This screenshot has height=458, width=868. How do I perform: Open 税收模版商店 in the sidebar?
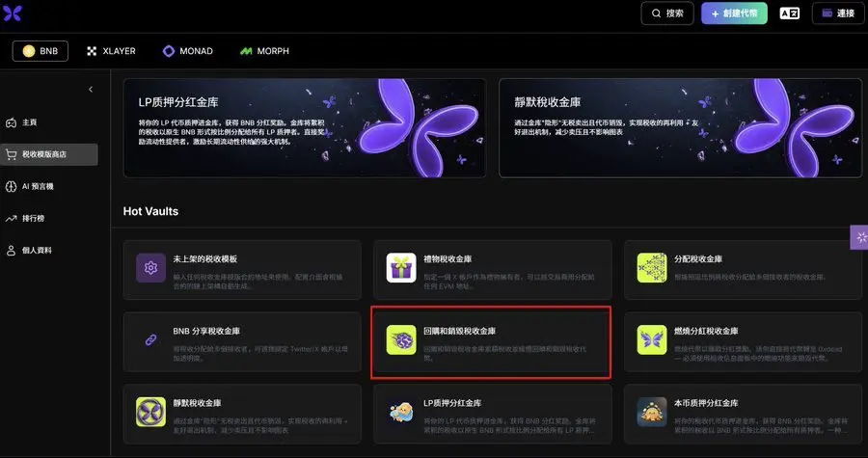[x=49, y=154]
